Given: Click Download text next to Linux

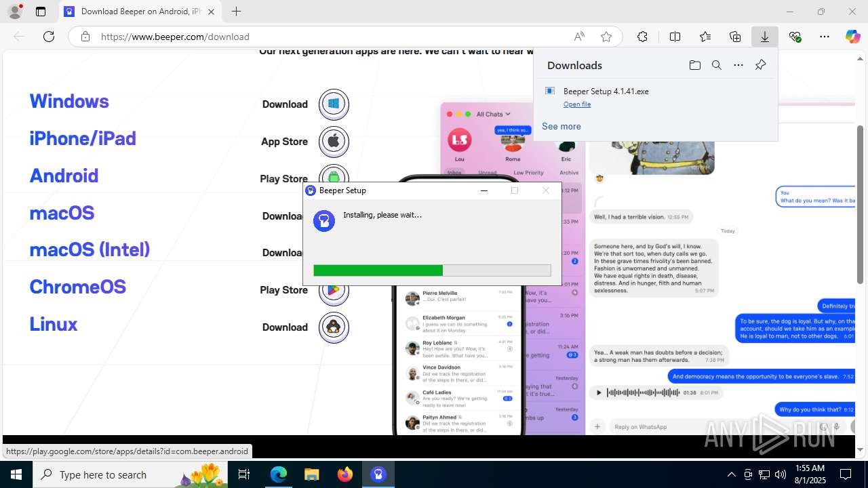Looking at the screenshot, I should [285, 327].
